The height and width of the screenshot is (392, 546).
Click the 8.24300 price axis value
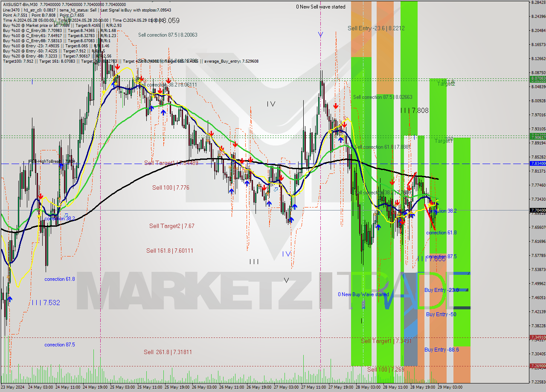pos(538,16)
